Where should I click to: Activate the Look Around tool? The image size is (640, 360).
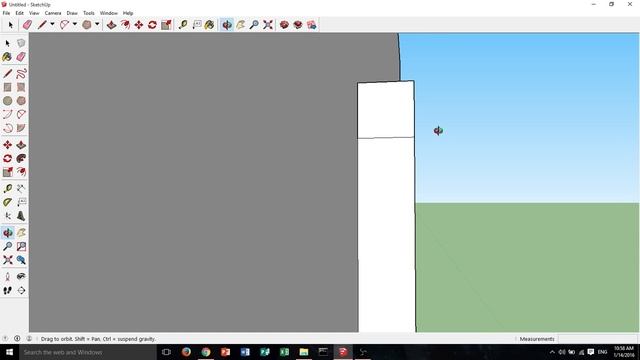tap(21, 277)
